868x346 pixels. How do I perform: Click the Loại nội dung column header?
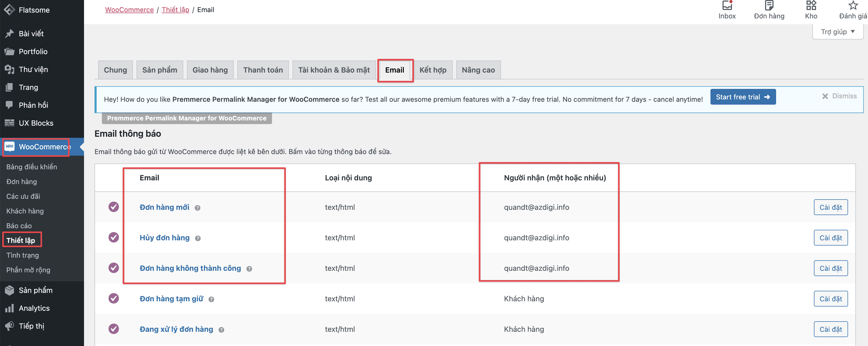click(x=348, y=177)
